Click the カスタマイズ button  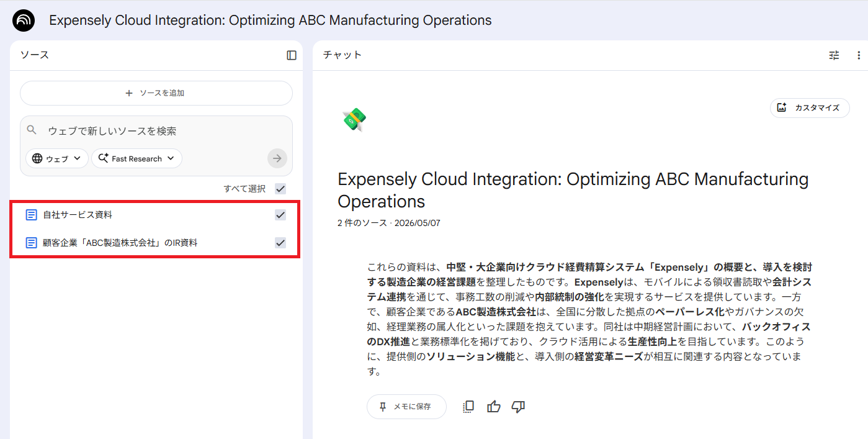(810, 107)
